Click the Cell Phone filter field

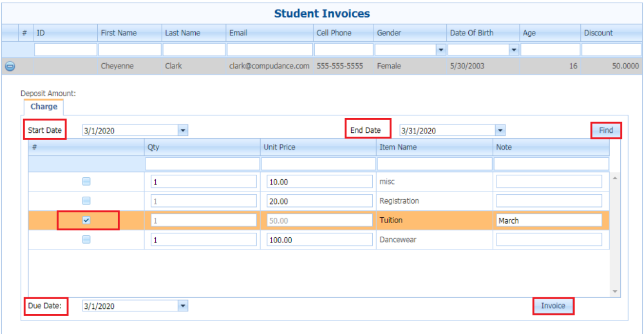[x=344, y=50]
